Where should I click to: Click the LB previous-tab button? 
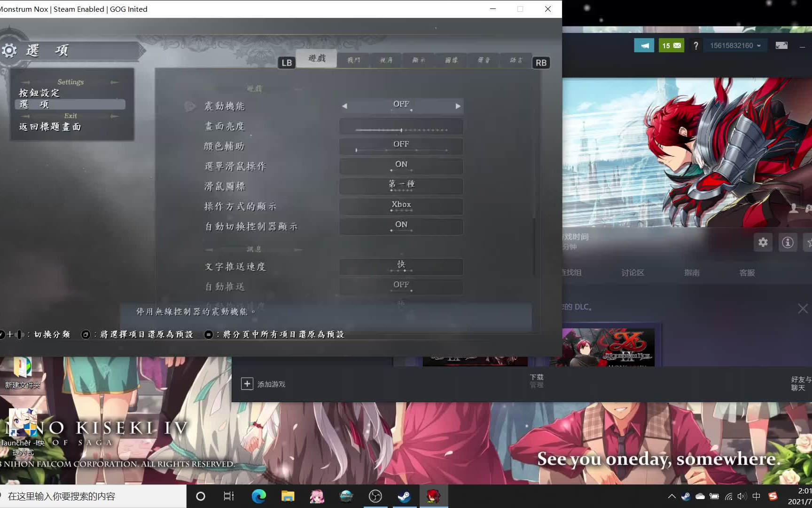pyautogui.click(x=287, y=63)
